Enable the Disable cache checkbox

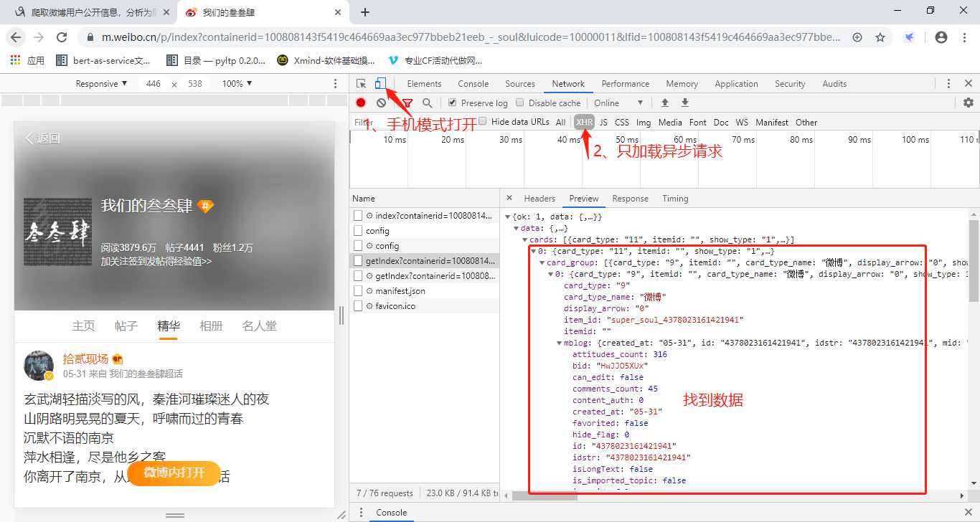(x=520, y=103)
